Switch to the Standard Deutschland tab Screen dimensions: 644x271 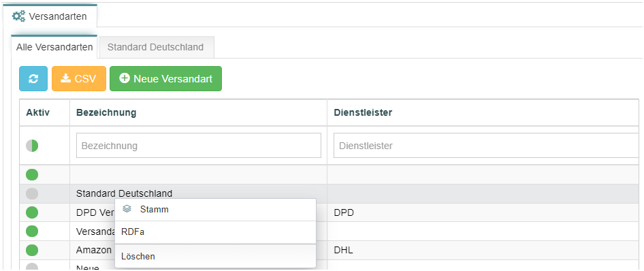tap(156, 47)
